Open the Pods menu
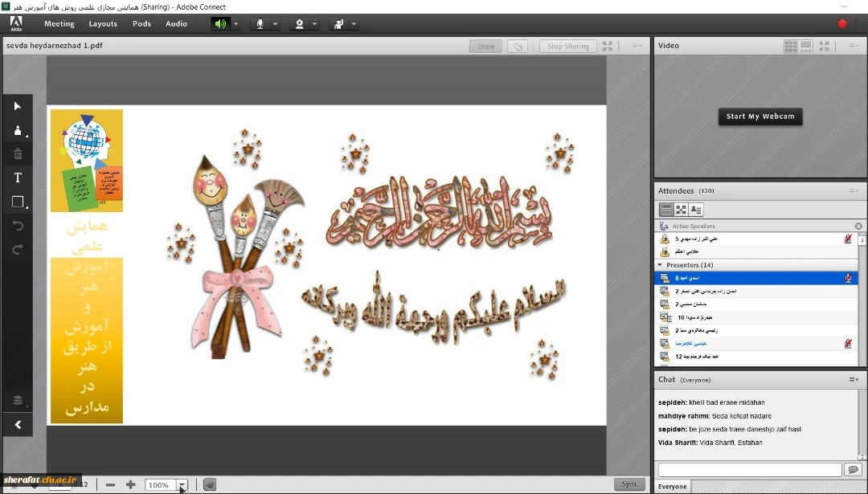 click(141, 24)
